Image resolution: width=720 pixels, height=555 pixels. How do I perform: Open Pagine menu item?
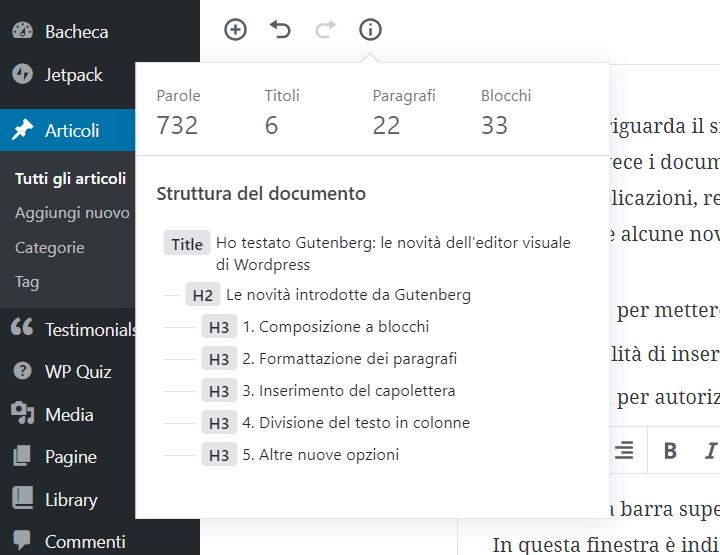(71, 457)
